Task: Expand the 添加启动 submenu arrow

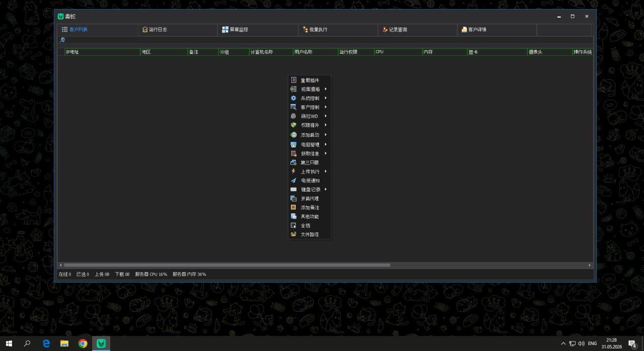Action: [326, 135]
